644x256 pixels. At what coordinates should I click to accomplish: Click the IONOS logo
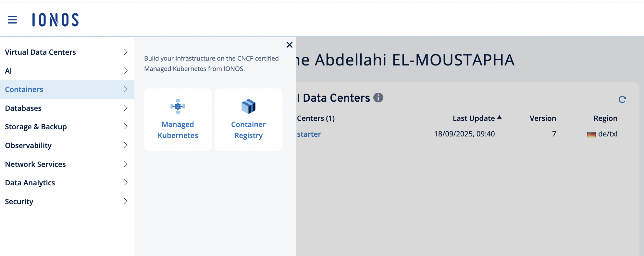pyautogui.click(x=55, y=20)
